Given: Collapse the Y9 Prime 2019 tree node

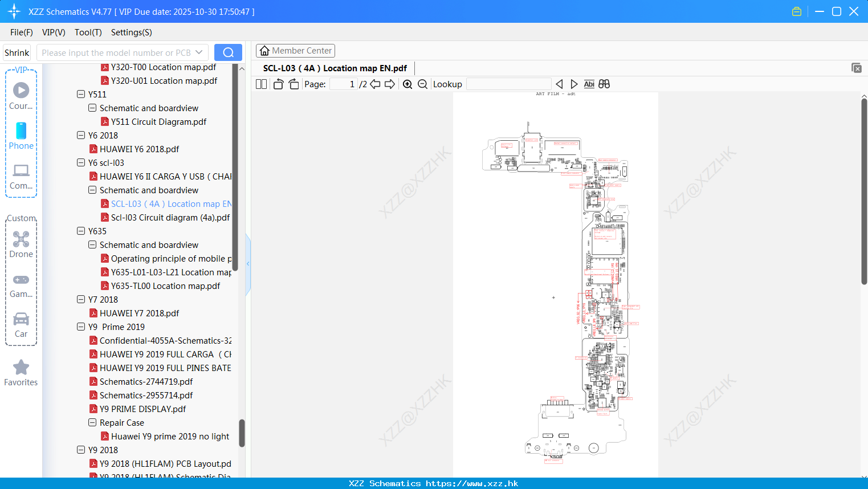Looking at the screenshot, I should coord(81,327).
